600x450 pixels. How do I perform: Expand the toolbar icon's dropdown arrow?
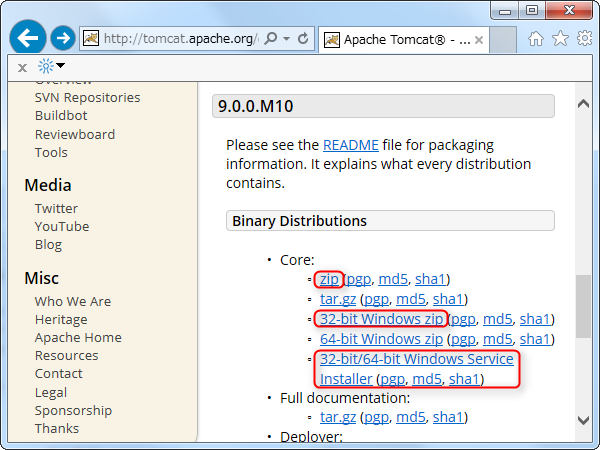pos(60,65)
